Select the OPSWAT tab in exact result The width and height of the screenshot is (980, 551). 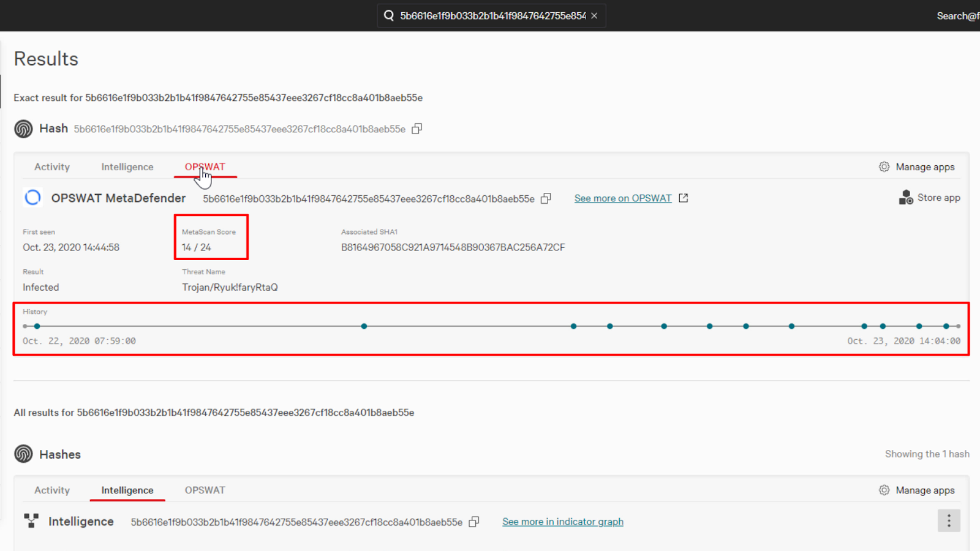[x=205, y=167]
